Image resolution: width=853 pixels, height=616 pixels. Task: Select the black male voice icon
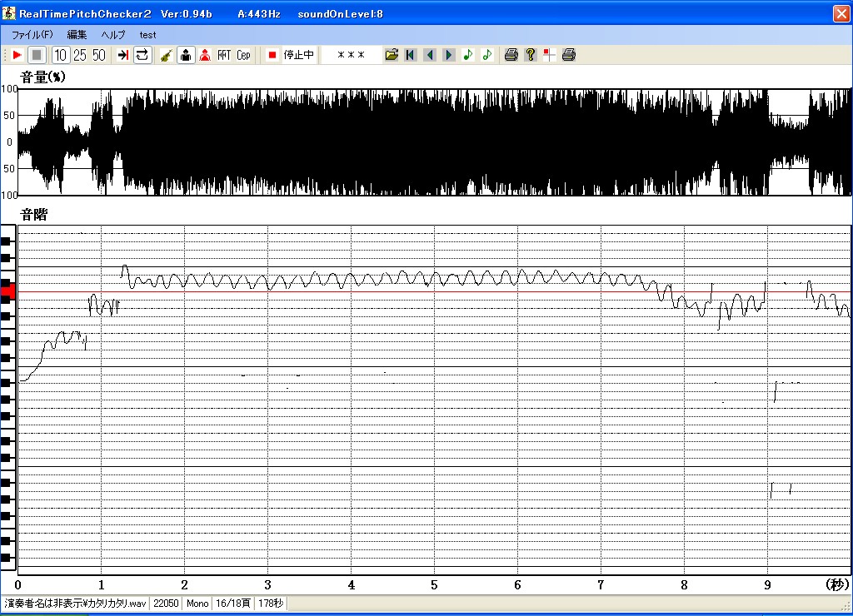coord(186,55)
